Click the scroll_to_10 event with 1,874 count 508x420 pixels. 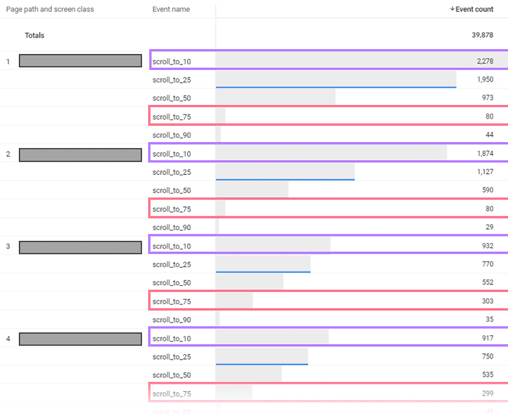coord(172,154)
